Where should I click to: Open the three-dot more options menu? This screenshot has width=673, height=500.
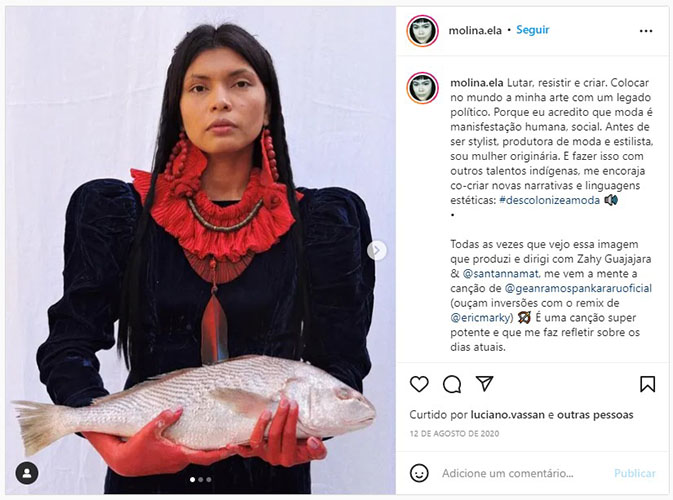646,31
